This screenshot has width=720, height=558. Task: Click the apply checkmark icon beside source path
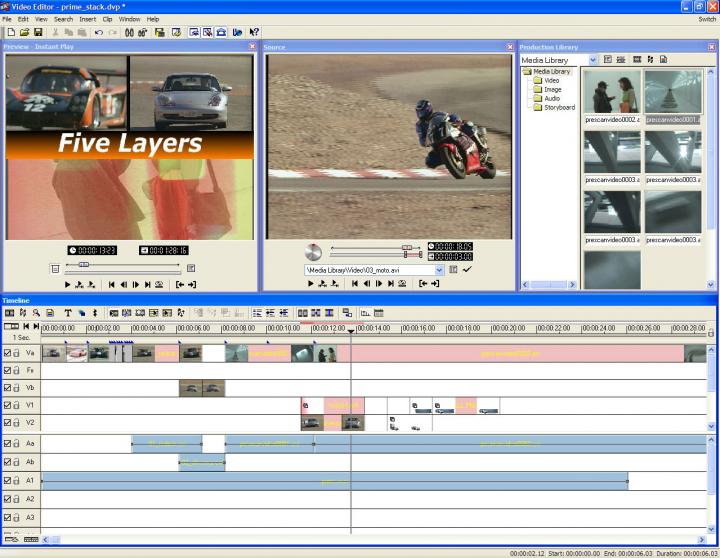(467, 269)
